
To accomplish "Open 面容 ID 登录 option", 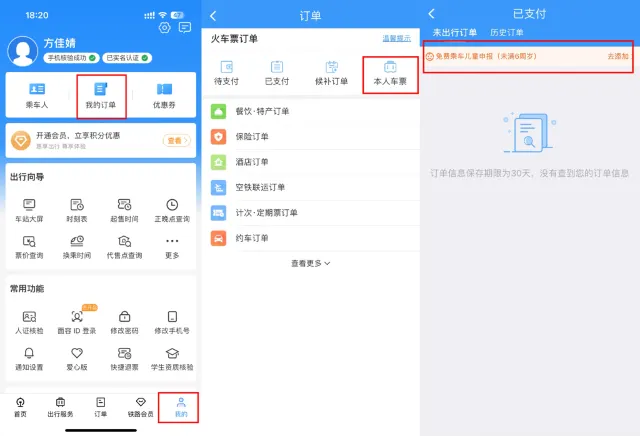I will coord(77,323).
